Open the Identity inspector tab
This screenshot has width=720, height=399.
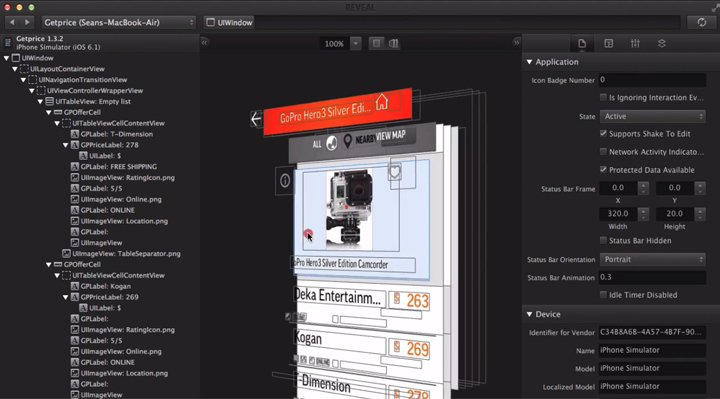click(x=608, y=43)
